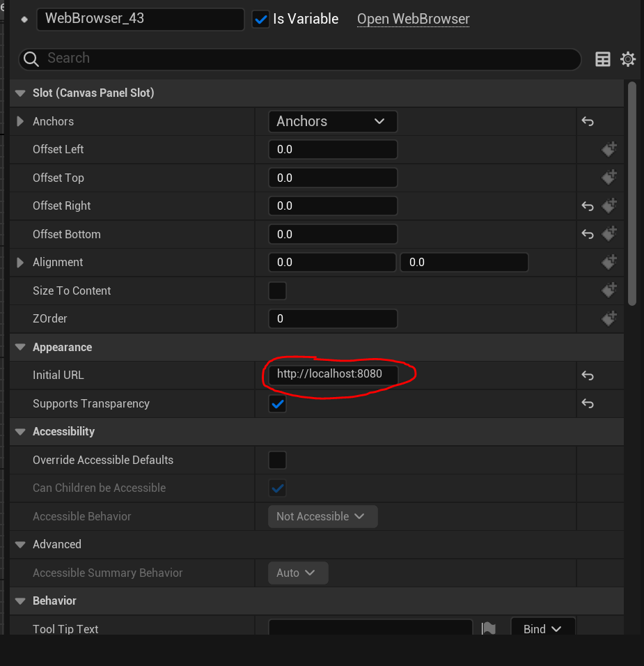The width and height of the screenshot is (644, 666).
Task: Open the Anchors dropdown
Action: click(x=333, y=121)
